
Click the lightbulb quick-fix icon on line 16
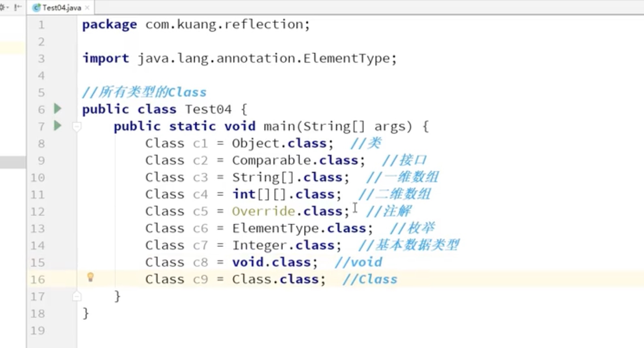click(x=90, y=277)
